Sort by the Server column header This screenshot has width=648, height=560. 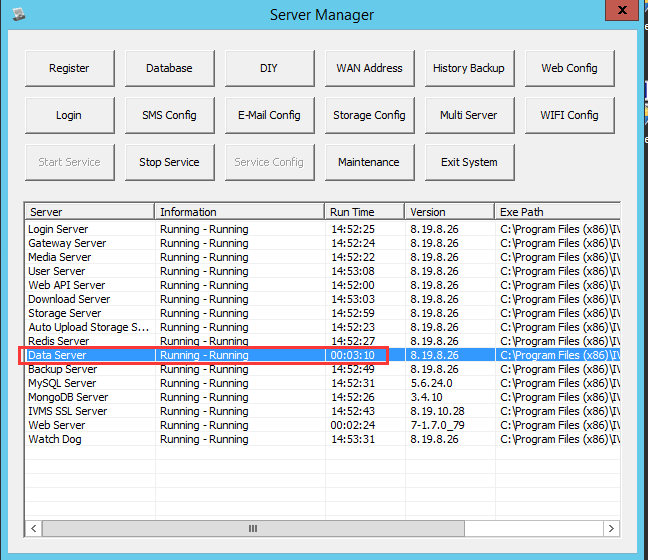pyautogui.click(x=90, y=212)
